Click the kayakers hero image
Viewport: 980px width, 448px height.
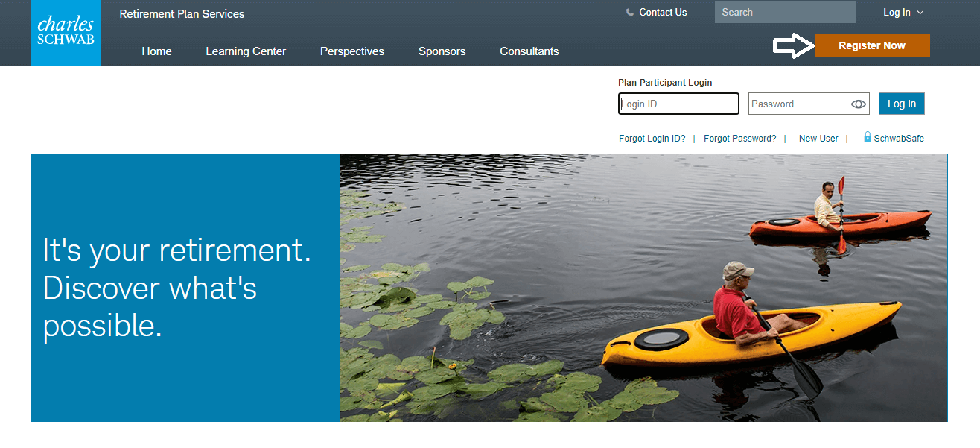[x=643, y=288]
